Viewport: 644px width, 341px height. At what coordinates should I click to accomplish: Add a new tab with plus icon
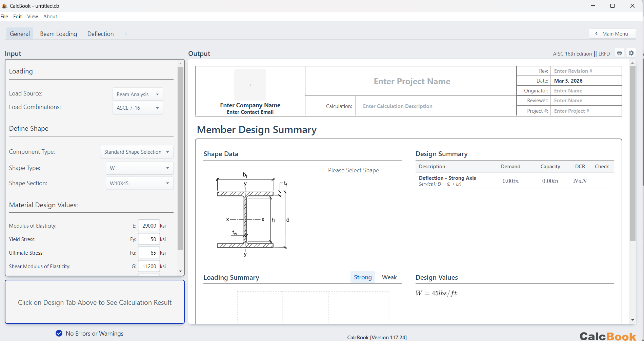pyautogui.click(x=126, y=34)
